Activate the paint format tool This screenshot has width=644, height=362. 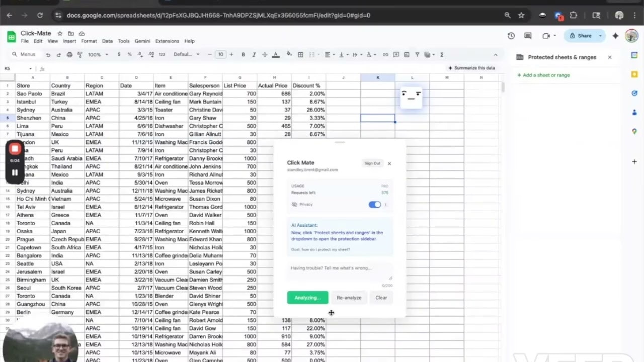tap(79, 54)
